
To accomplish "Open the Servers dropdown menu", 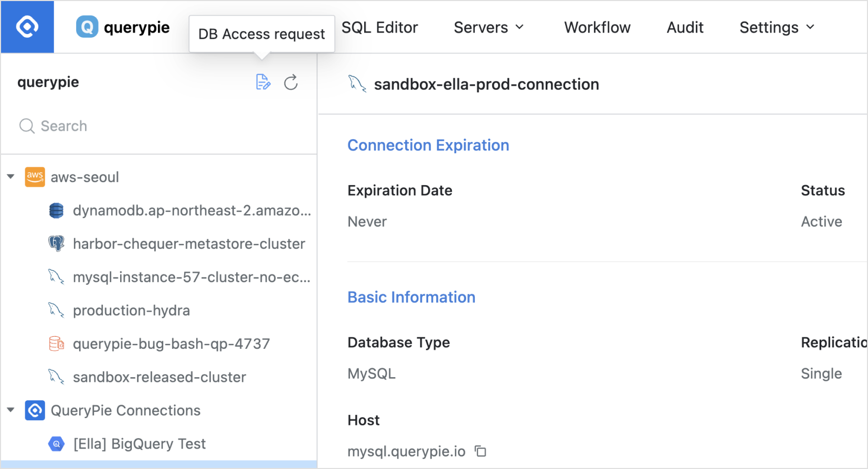I will (489, 27).
